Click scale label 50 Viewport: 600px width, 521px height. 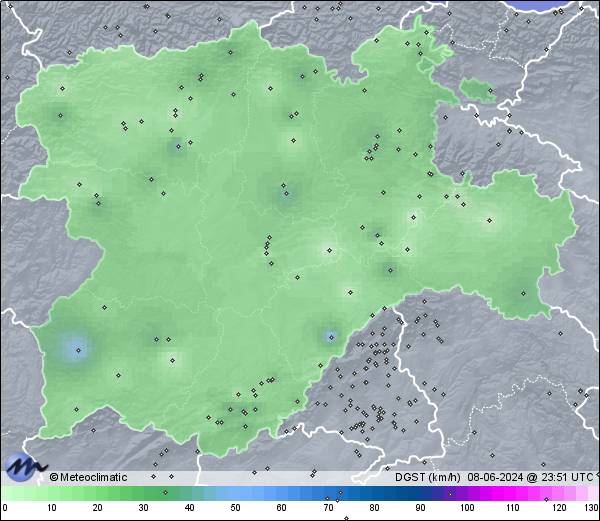pos(235,508)
